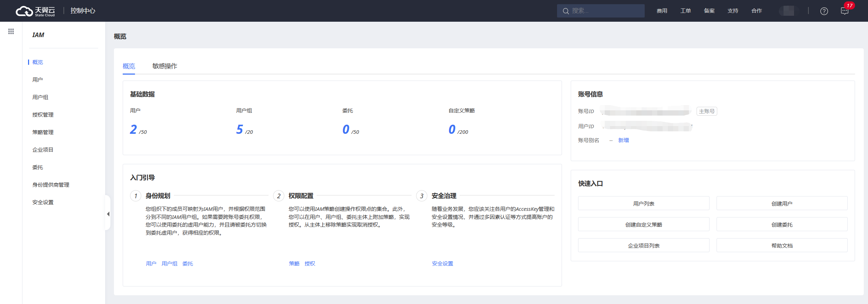Click the 企业项目列表 button
Screen dimensions: 868x304
click(644, 245)
